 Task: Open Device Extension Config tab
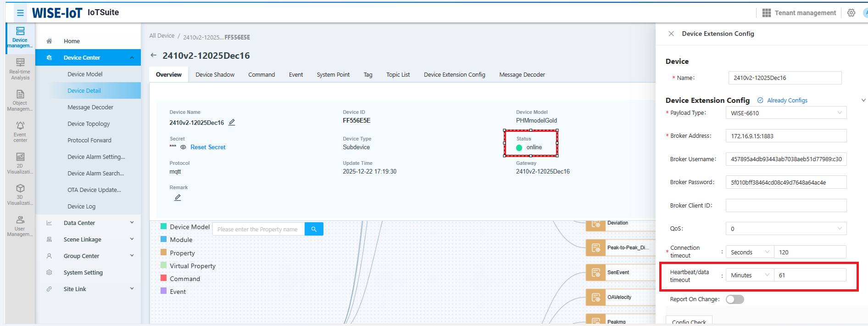pyautogui.click(x=454, y=74)
